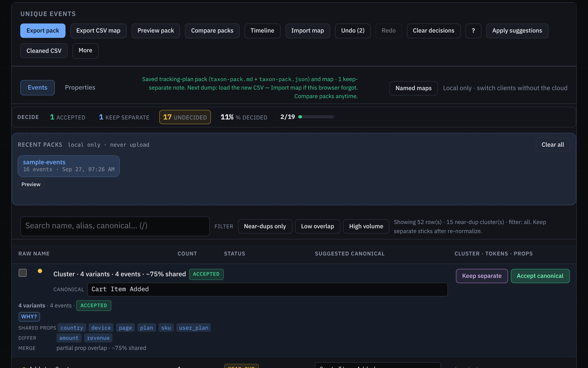Viewport: 588px width, 368px height.
Task: Click the RAW NAME column header
Action: tap(34, 254)
